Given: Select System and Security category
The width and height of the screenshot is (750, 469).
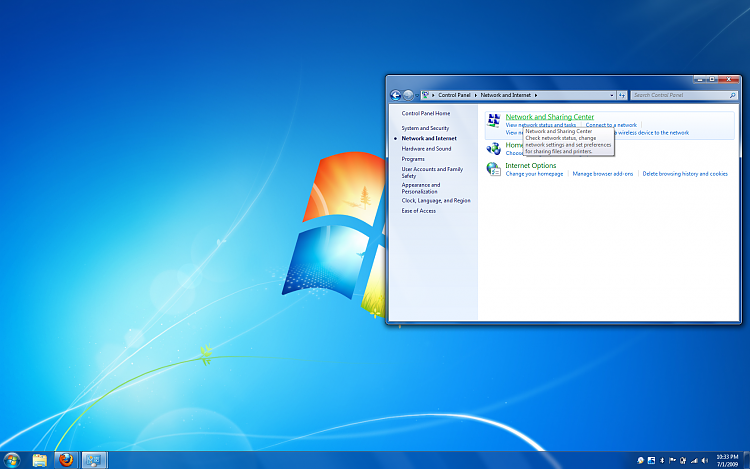Looking at the screenshot, I should pos(425,128).
